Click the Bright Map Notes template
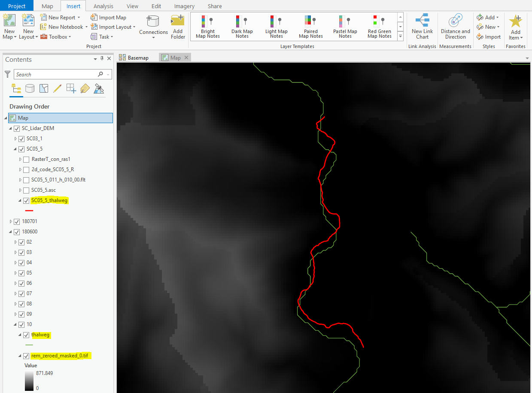The image size is (532, 393). click(x=207, y=26)
